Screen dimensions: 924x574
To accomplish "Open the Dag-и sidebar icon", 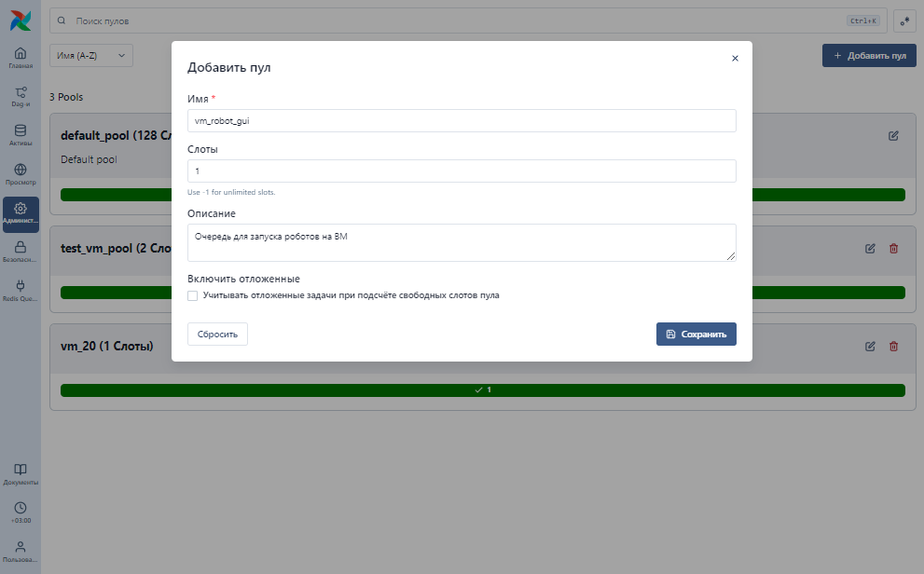I will coord(21,97).
